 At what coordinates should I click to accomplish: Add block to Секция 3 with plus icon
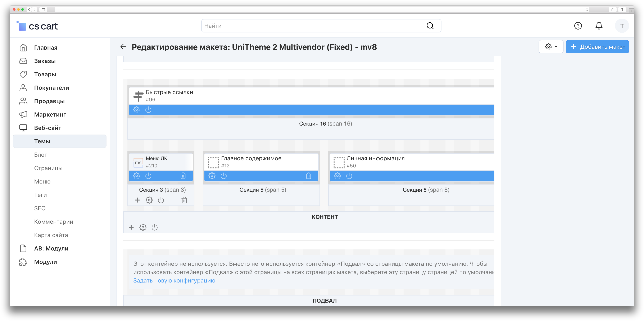[137, 200]
